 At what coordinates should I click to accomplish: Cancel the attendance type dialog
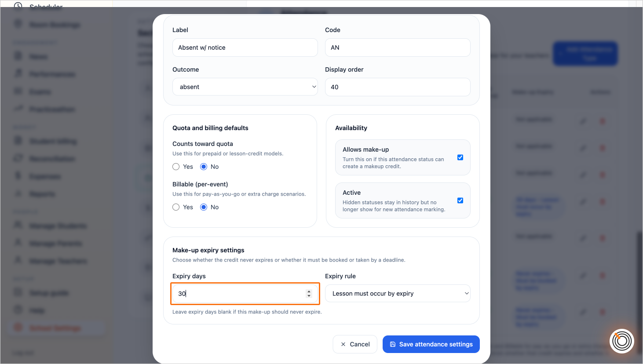355,344
